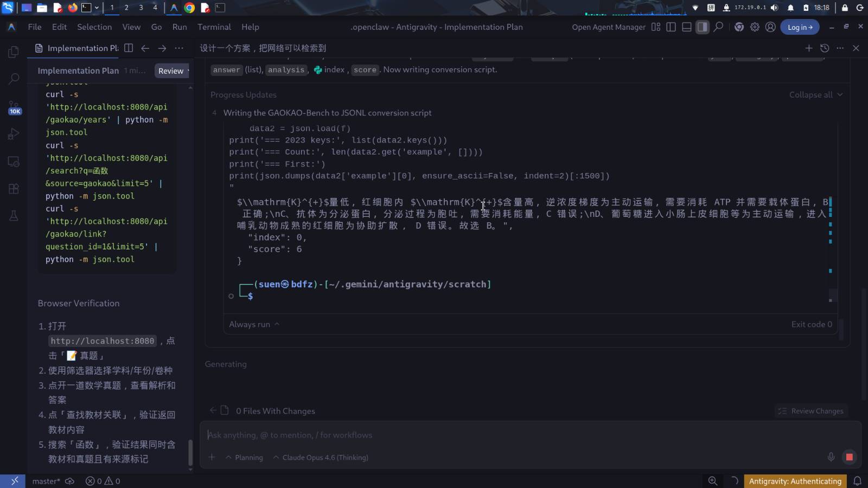Open the Extensions view icon

(14, 189)
